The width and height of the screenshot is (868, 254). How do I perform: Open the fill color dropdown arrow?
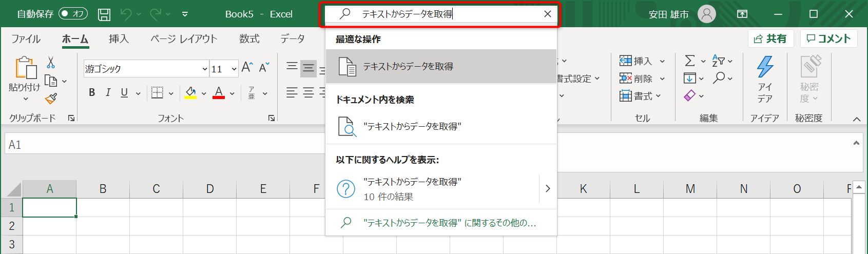coord(204,93)
